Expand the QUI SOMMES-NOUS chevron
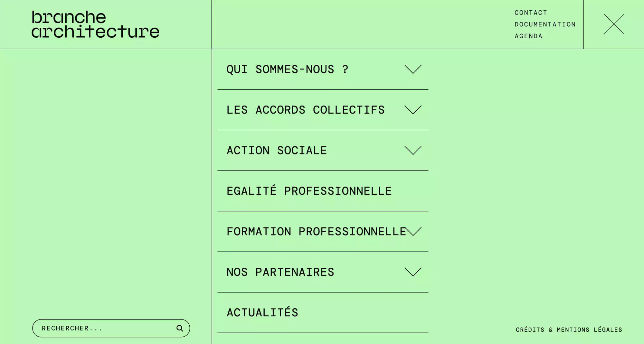 pos(413,69)
